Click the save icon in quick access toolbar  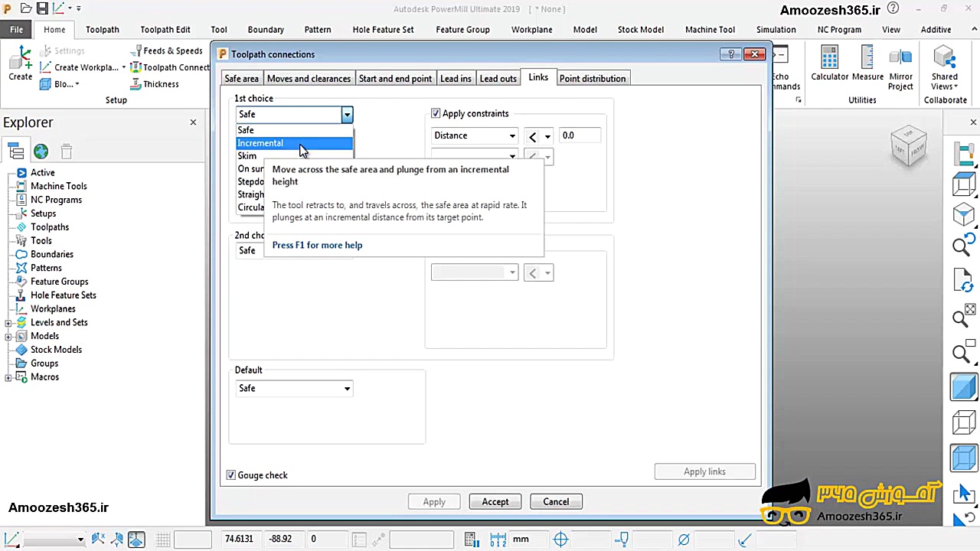coord(43,9)
